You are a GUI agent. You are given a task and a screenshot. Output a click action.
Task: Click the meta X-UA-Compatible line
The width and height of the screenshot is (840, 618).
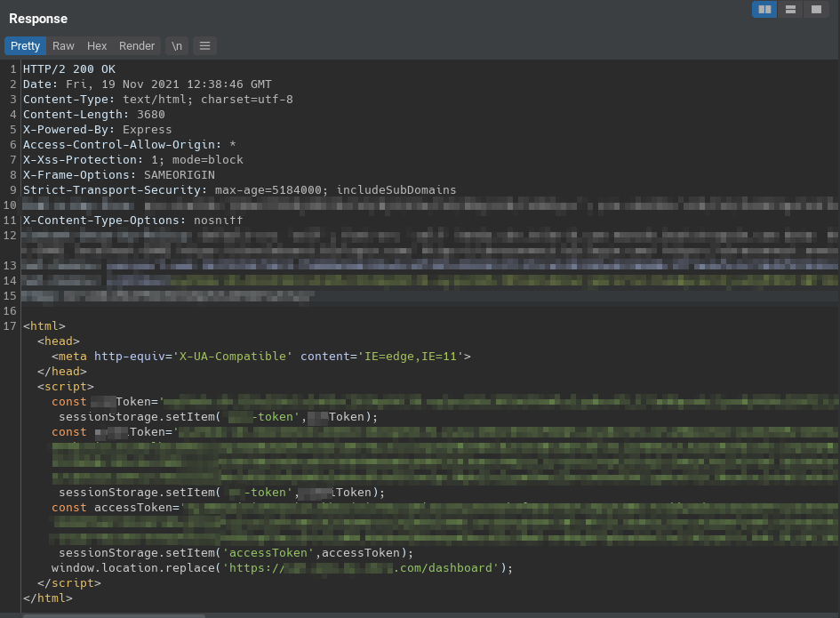click(x=261, y=356)
